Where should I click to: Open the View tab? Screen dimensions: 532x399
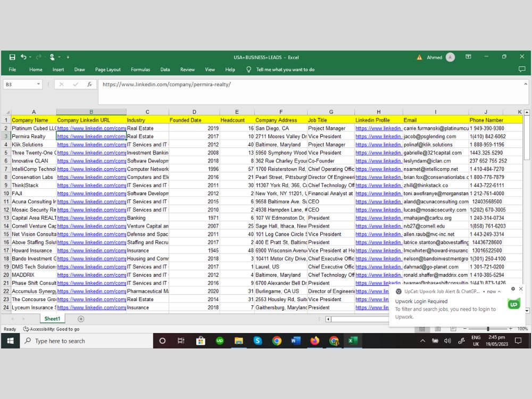210,70
